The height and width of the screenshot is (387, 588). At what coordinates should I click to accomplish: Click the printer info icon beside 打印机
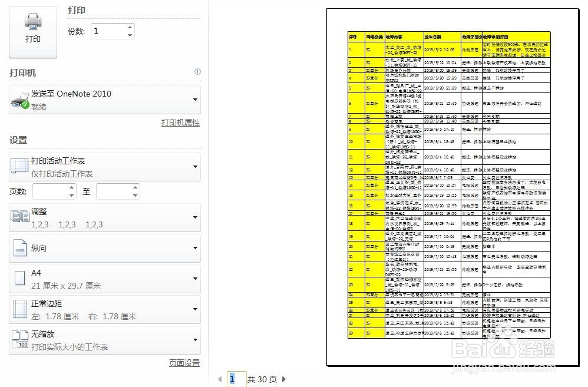tap(197, 72)
